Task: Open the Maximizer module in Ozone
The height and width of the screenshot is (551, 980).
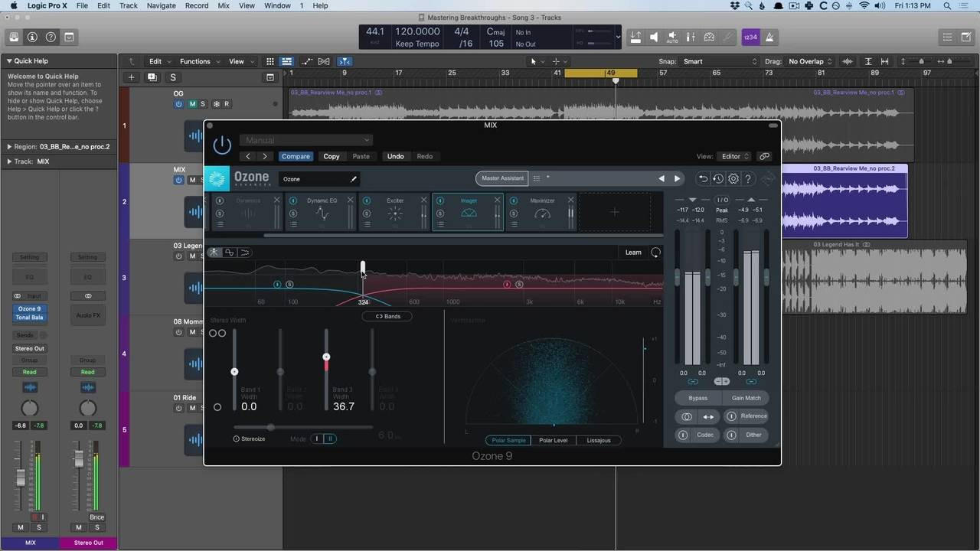Action: 542,213
